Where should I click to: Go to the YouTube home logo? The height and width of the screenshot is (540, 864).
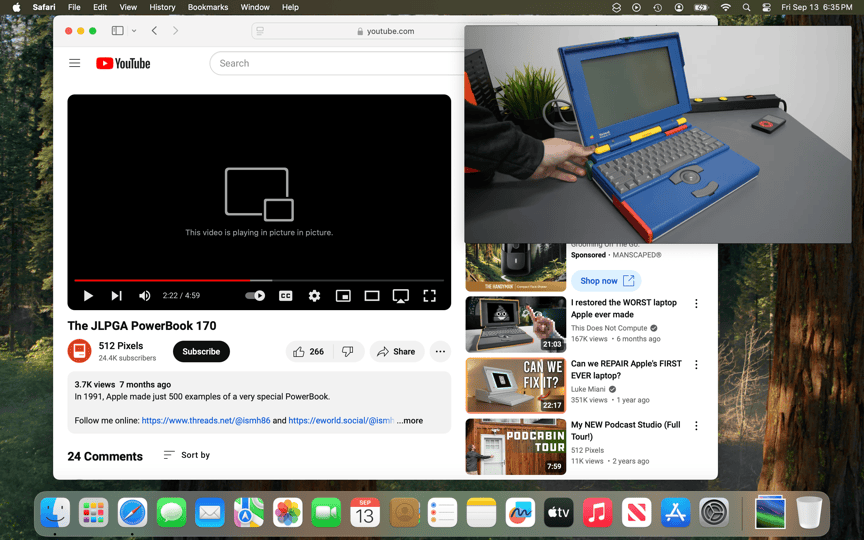pos(123,63)
